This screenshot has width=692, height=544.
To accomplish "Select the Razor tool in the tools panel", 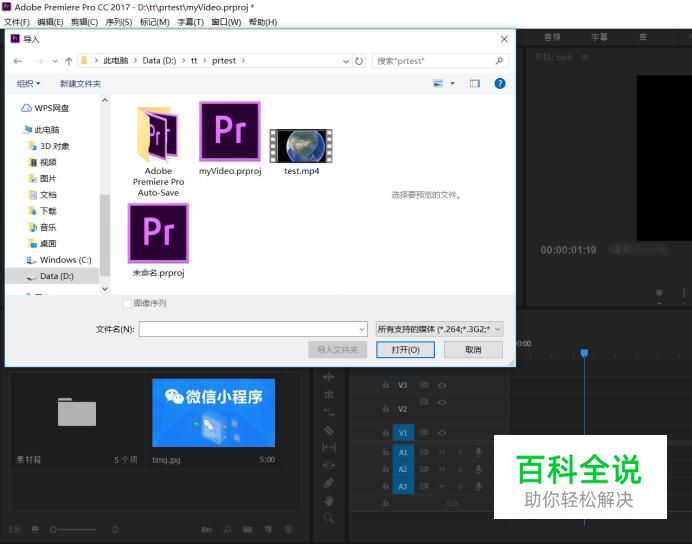I will pos(329,430).
